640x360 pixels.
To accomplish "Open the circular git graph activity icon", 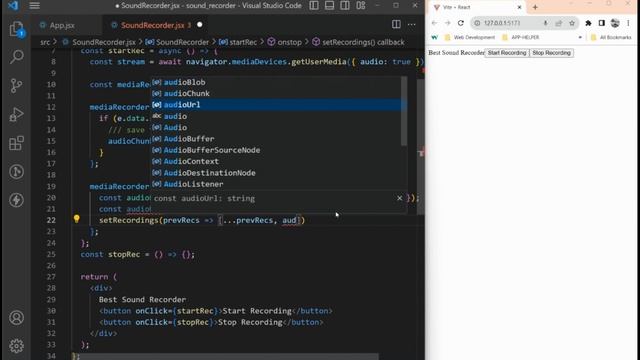I will (16, 171).
